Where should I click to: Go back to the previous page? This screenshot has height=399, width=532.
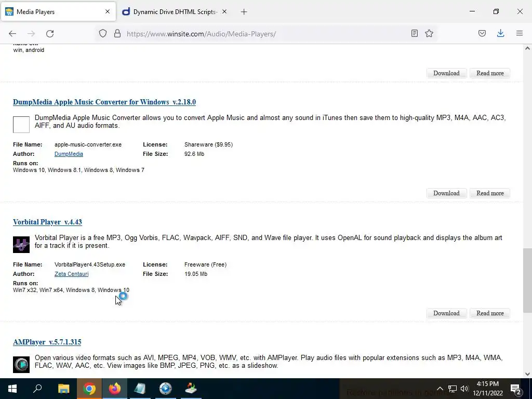coord(12,34)
